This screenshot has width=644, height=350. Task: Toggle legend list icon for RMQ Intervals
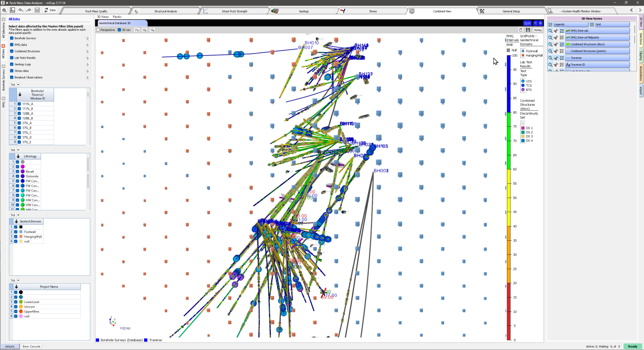tap(562, 31)
